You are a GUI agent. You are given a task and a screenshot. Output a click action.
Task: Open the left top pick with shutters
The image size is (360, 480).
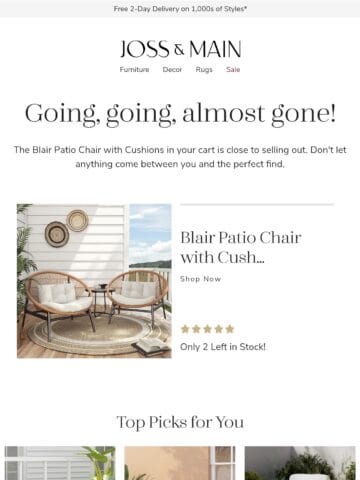(x=60, y=463)
